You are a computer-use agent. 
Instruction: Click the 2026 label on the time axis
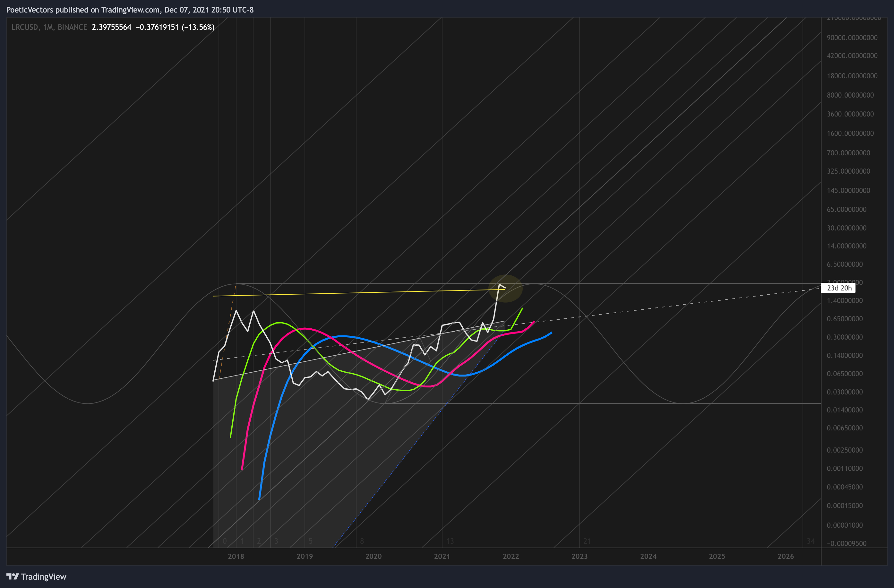[x=786, y=556]
